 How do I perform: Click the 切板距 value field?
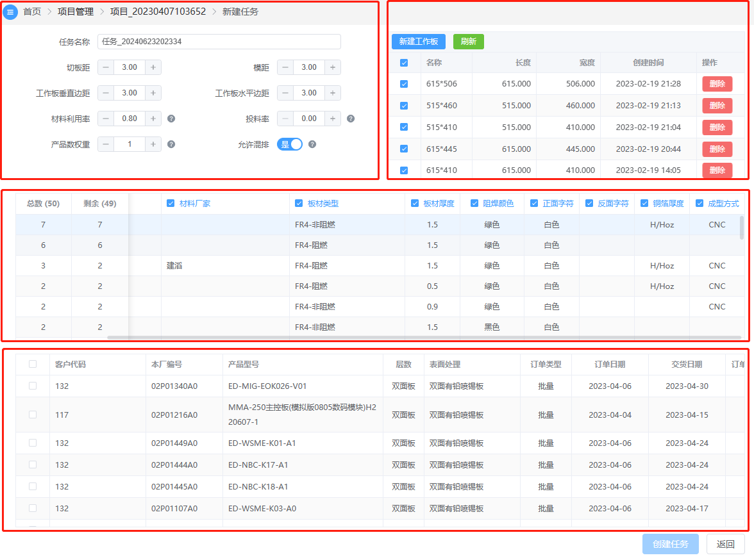click(x=130, y=67)
